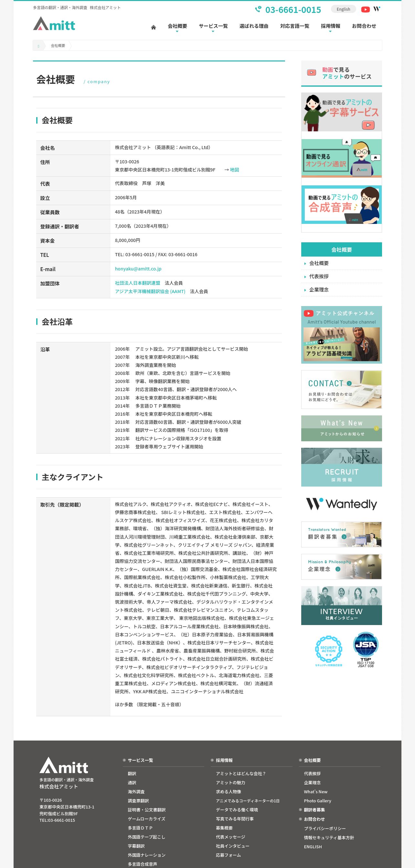Click the breadcrumb home icon
415x868 pixels.
(x=38, y=46)
